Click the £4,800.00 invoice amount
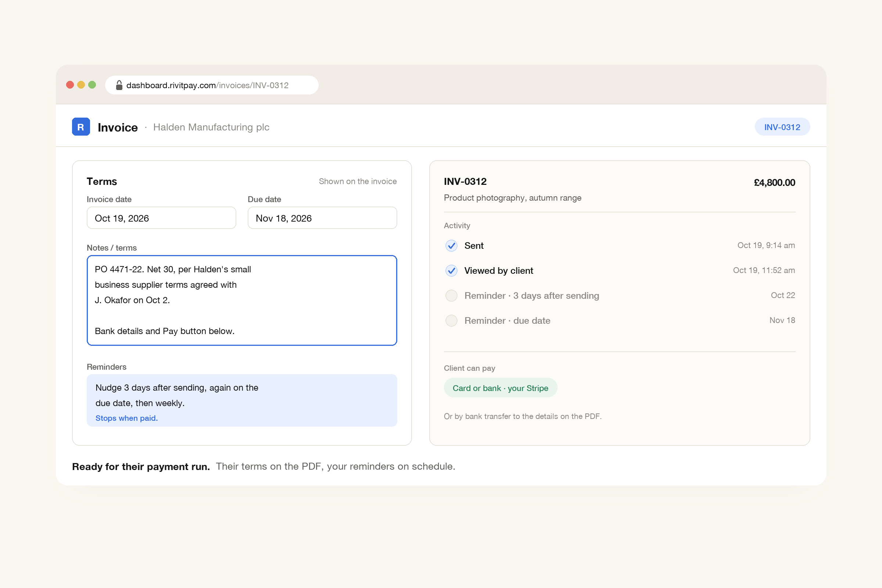Screen dimensions: 882x588 (774, 183)
